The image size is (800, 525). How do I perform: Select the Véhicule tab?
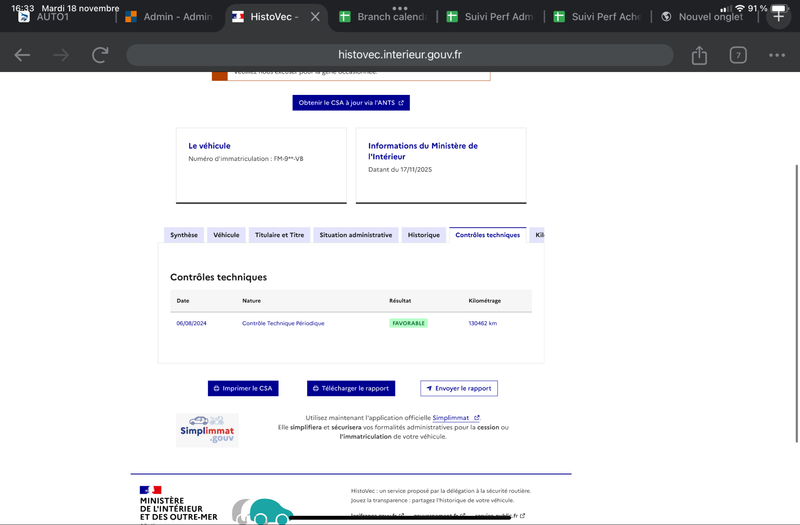point(226,235)
